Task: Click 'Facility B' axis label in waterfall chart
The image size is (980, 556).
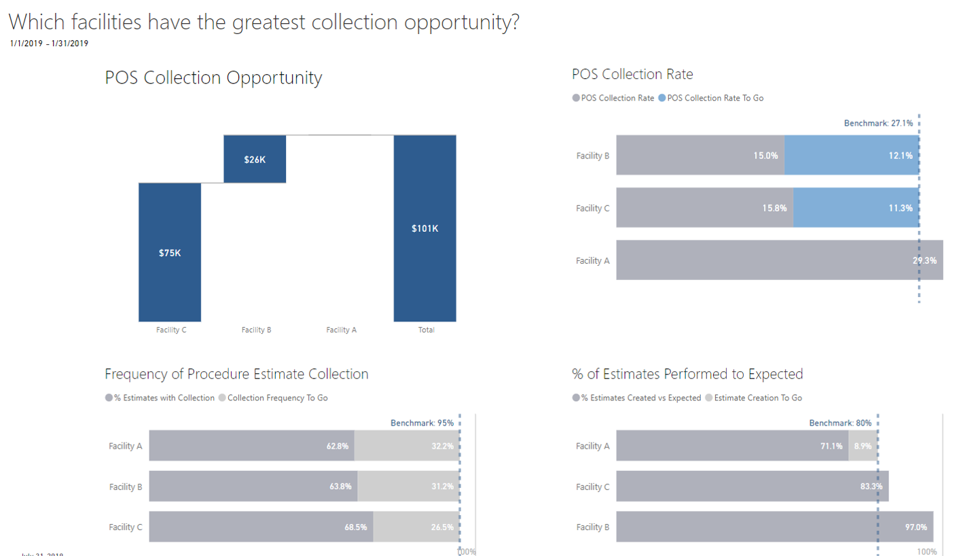Action: (x=256, y=330)
